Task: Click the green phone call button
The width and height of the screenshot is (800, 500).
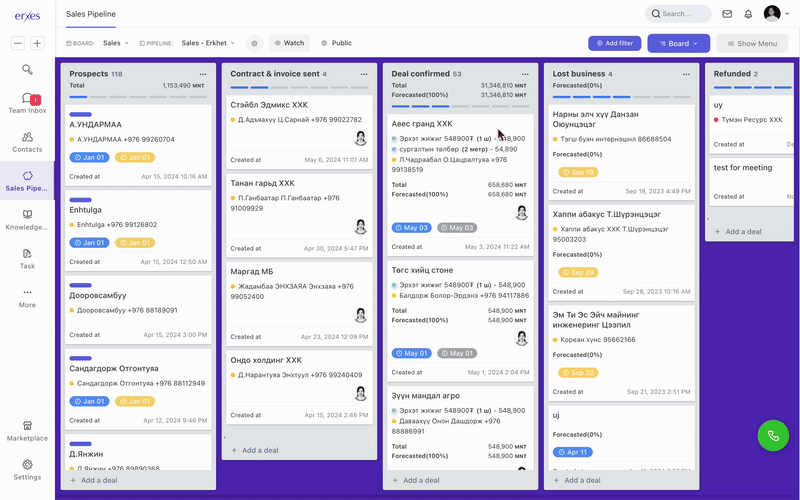Action: pyautogui.click(x=773, y=435)
